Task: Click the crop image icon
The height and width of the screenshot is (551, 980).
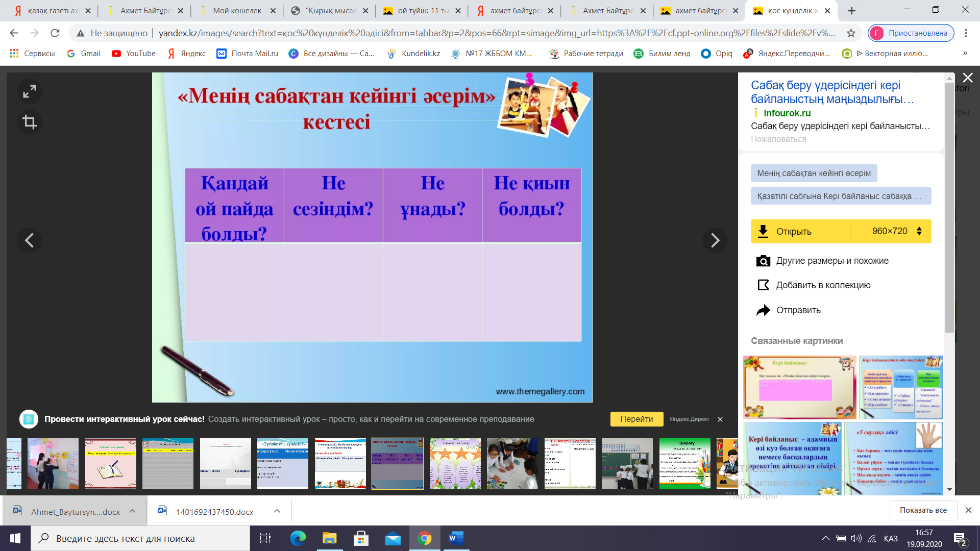Action: point(30,122)
